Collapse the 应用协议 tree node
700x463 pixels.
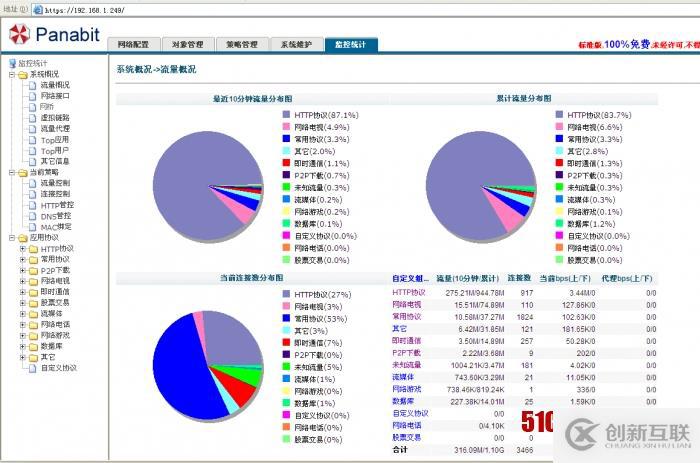(x=12, y=238)
